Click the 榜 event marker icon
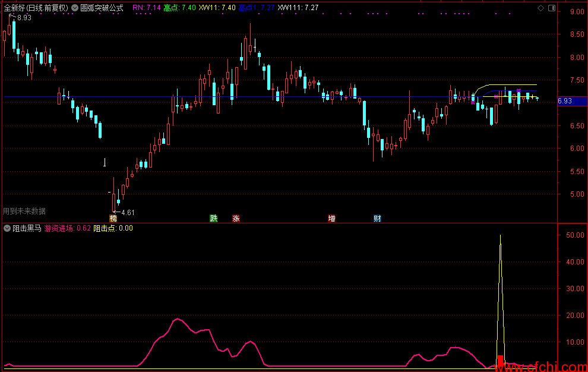The image size is (588, 372). pyautogui.click(x=113, y=219)
